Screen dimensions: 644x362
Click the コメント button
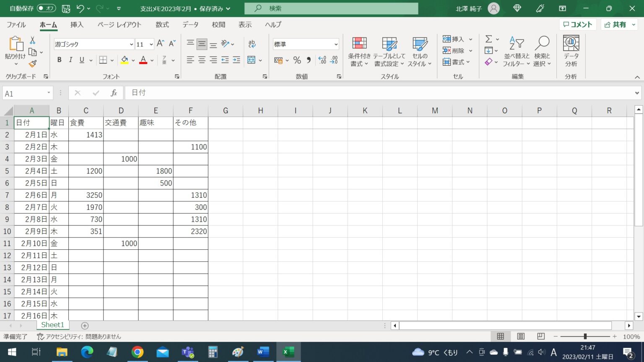point(577,25)
